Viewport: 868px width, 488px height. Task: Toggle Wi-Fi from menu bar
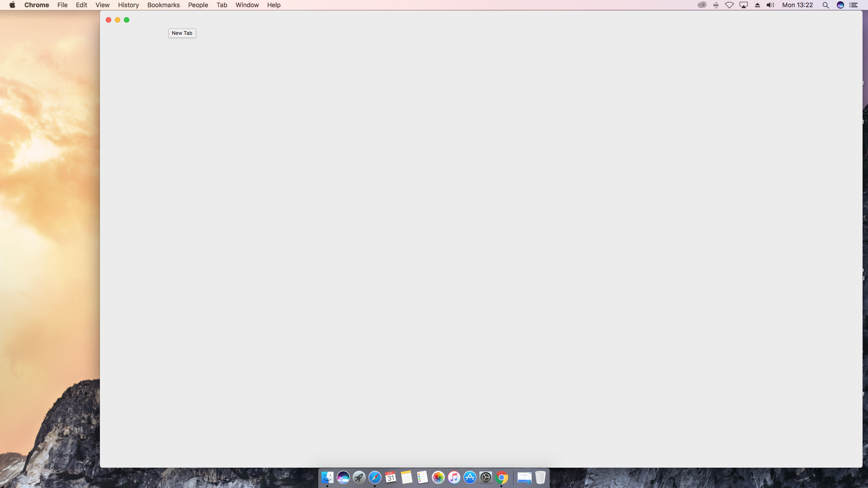[x=728, y=5]
